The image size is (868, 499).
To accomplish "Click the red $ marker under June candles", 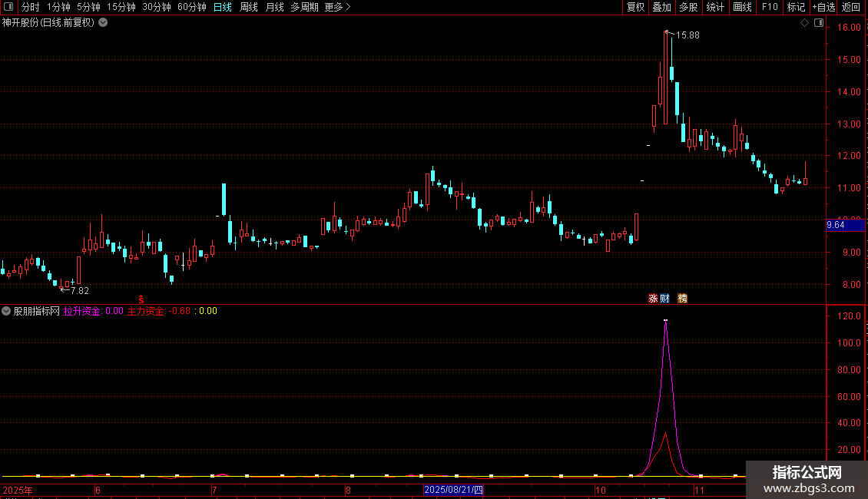I will 141,299.
